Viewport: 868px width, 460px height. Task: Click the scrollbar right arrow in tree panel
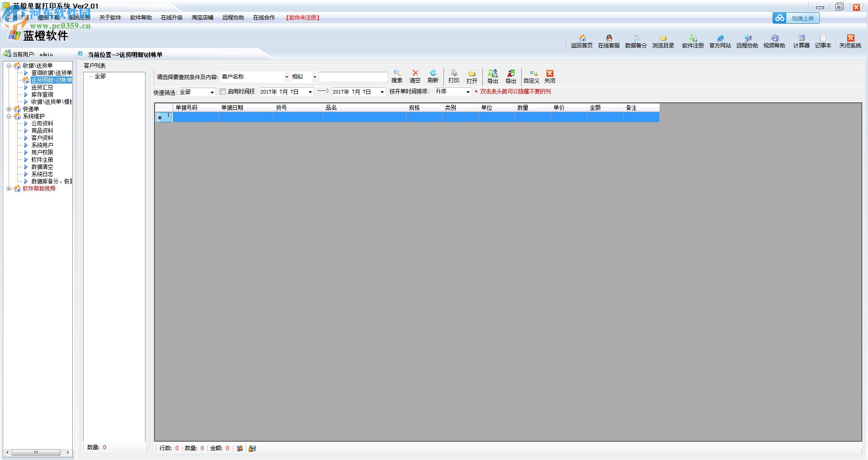(68, 452)
